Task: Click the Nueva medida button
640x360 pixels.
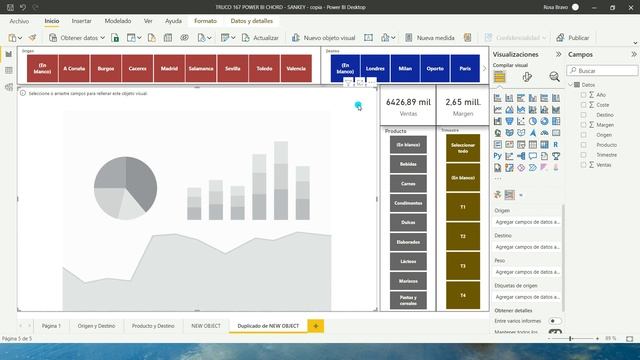Action: [x=429, y=38]
